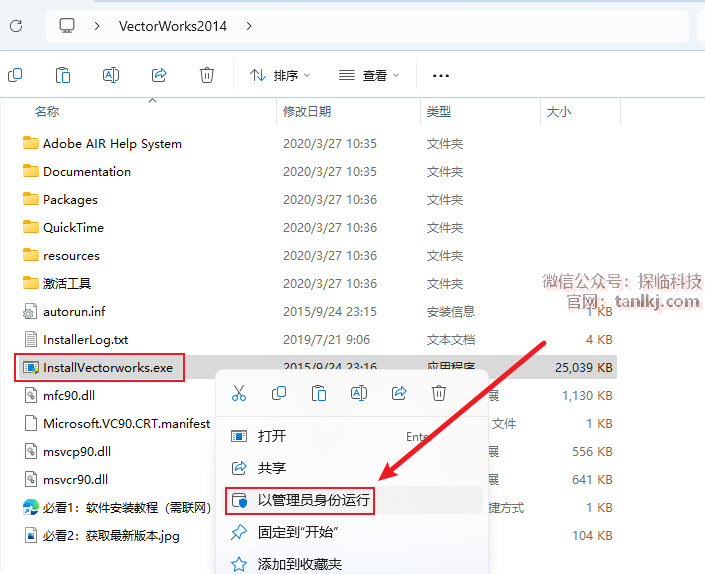Select the InstallerLog.txt file
Image resolution: width=705 pixels, height=574 pixels.
click(x=85, y=340)
